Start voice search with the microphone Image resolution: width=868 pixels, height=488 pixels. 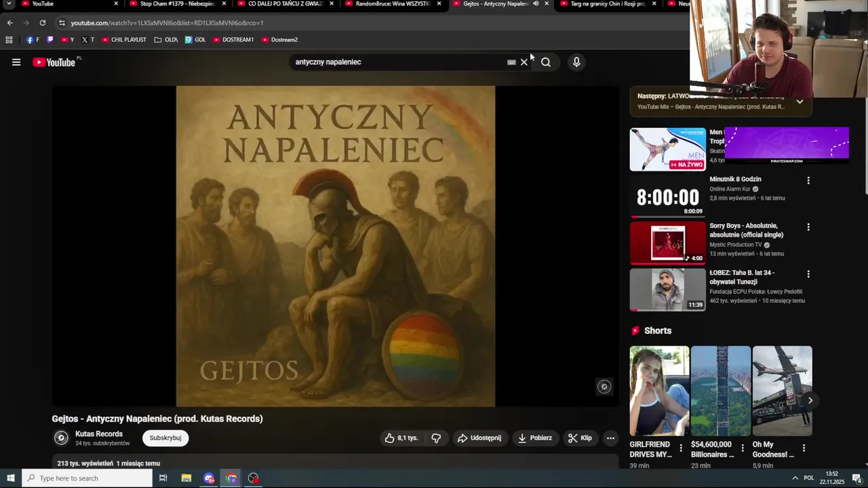tap(576, 62)
